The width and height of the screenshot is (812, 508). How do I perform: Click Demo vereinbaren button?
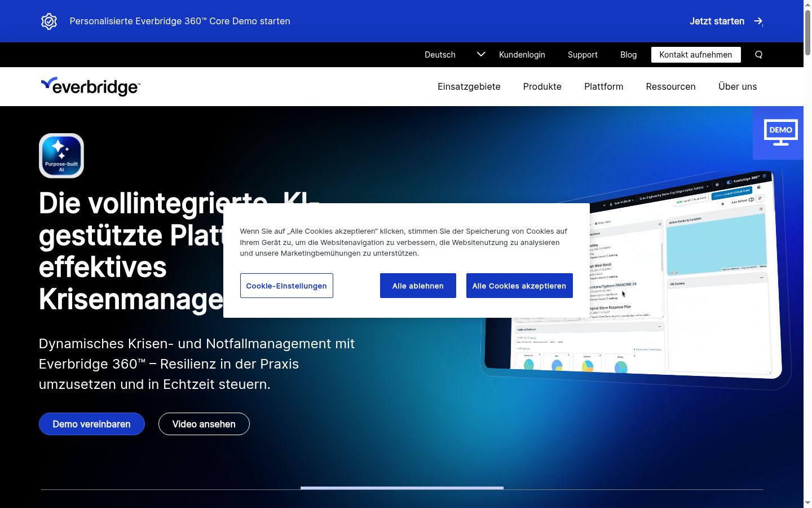pos(92,424)
